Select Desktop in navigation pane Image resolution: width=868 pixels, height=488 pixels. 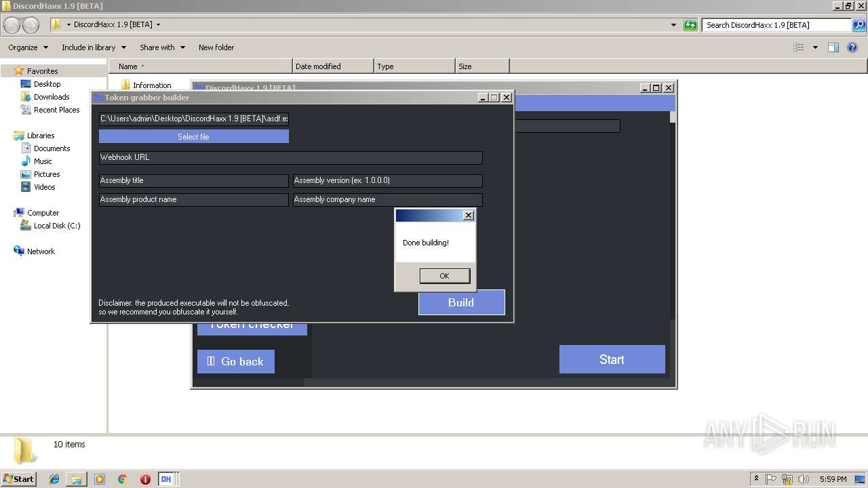[47, 84]
